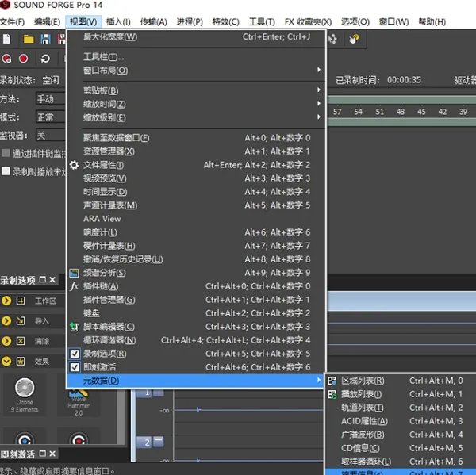This screenshot has width=476, height=475.
Task: Collapse the 效果 section arrow
Action: [6, 361]
